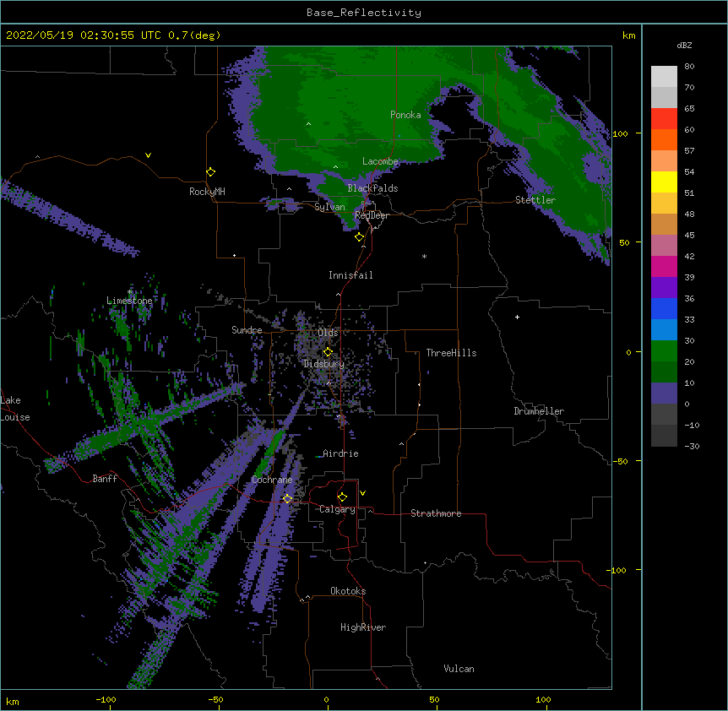Screen dimensions: 728x711
Task: Pick the blue 33-36 dBZ legend swatch
Action: click(664, 308)
